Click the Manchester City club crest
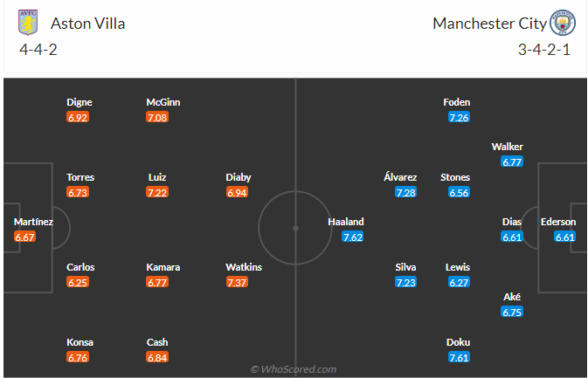Image resolution: width=588 pixels, height=378 pixels. [x=561, y=23]
